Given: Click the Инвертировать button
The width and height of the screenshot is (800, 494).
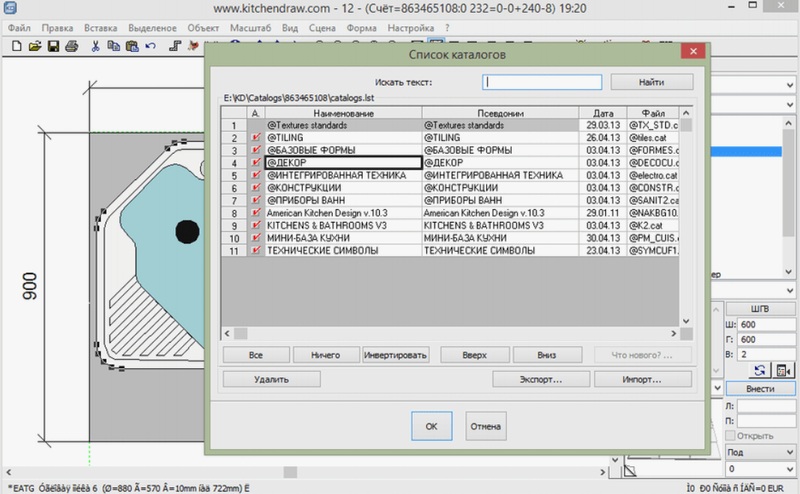Looking at the screenshot, I should click(395, 355).
